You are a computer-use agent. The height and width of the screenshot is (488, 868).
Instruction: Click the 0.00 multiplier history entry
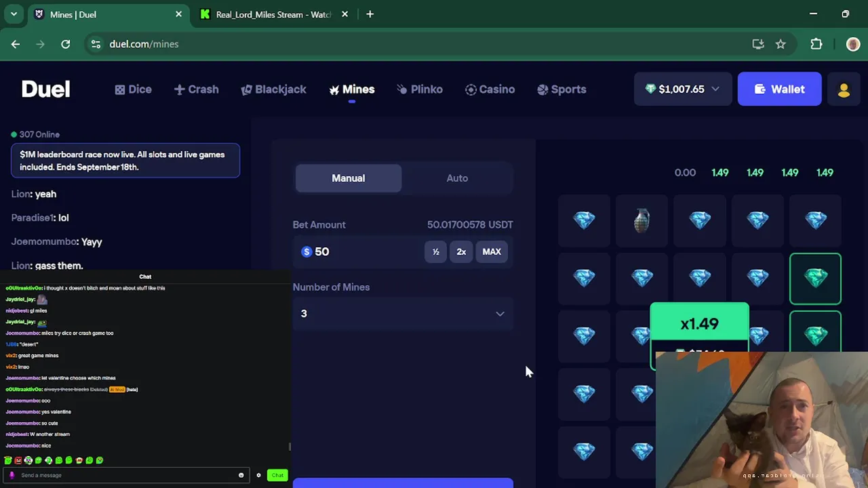[685, 173]
